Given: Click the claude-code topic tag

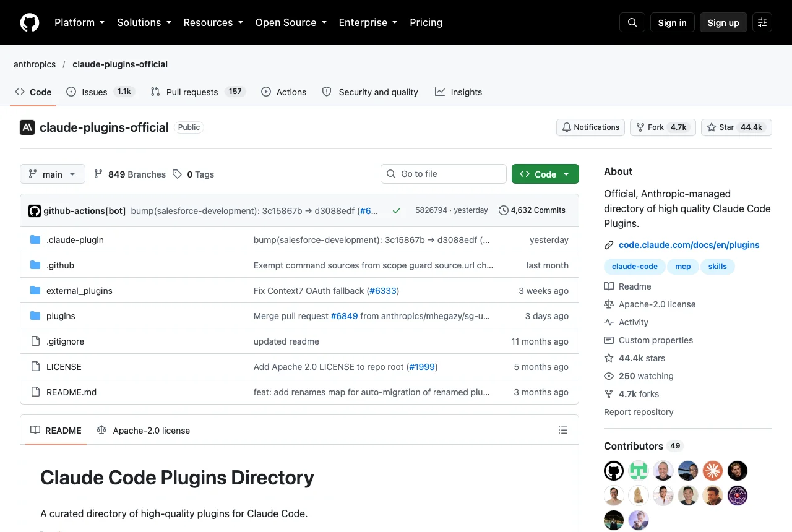Looking at the screenshot, I should (635, 267).
